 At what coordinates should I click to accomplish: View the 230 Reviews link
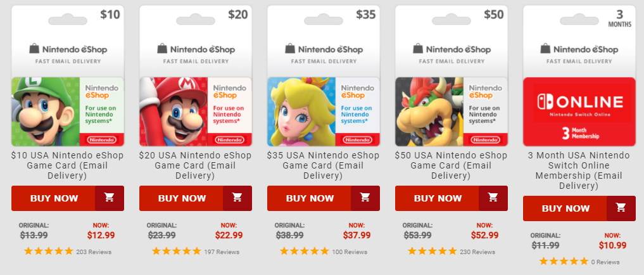(477, 252)
